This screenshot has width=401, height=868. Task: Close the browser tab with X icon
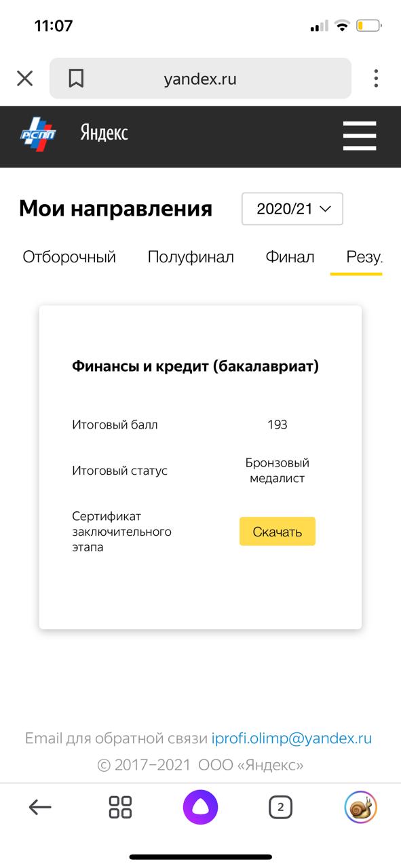[x=24, y=79]
